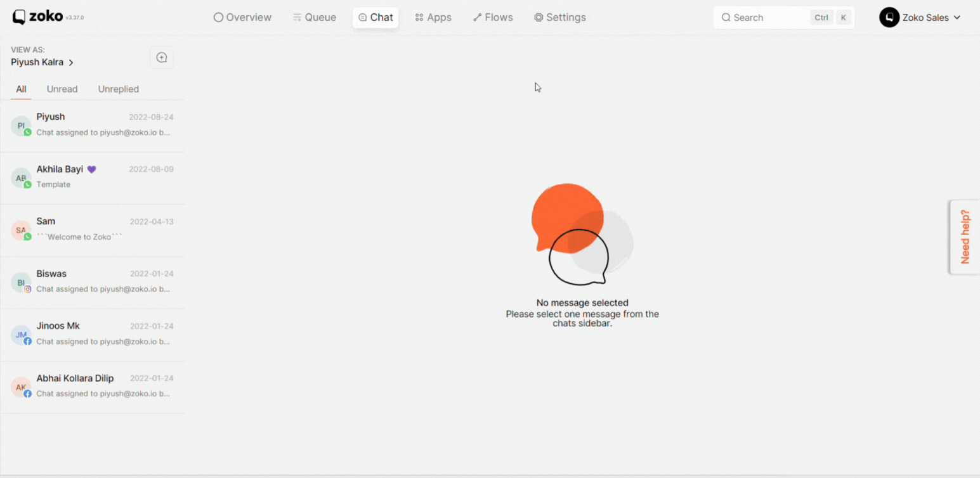Click Abhai Kollara Dilip's AK avatar

pyautogui.click(x=21, y=387)
